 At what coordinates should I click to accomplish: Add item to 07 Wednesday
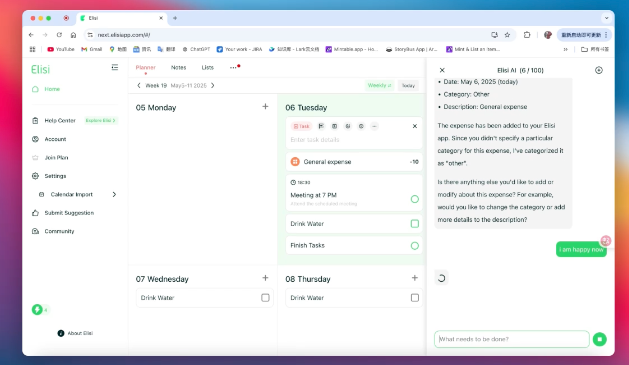tap(265, 278)
